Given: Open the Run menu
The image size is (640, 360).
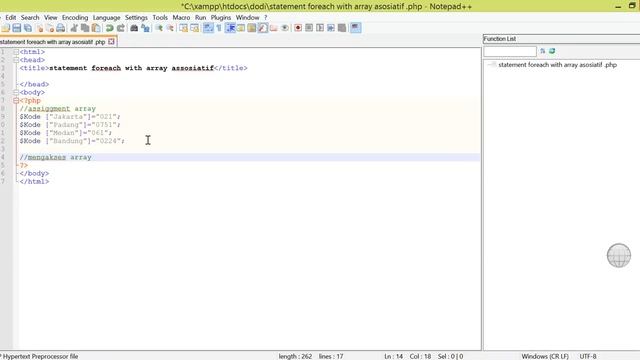Looking at the screenshot, I should (x=200, y=18).
